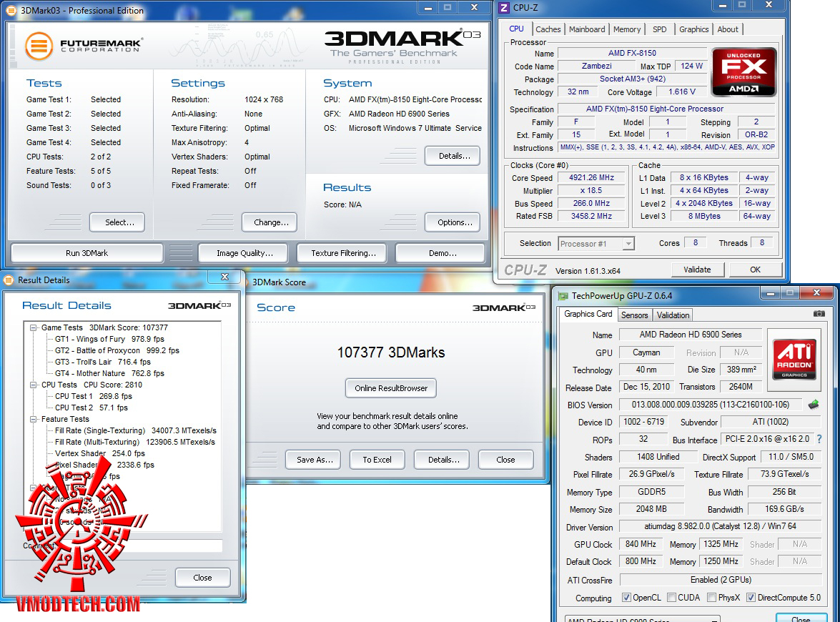Close the Result Details window via X
The height and width of the screenshot is (622, 840).
click(x=225, y=277)
